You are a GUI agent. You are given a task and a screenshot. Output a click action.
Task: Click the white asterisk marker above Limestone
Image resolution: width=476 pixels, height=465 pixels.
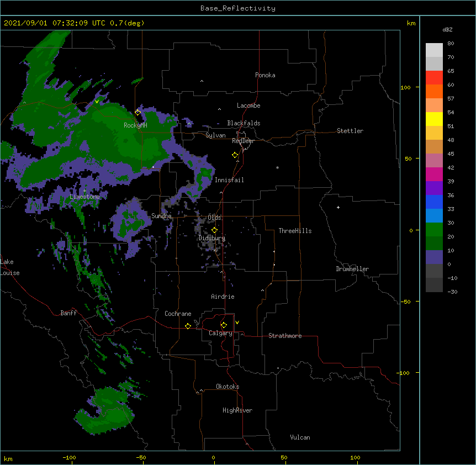point(84,191)
